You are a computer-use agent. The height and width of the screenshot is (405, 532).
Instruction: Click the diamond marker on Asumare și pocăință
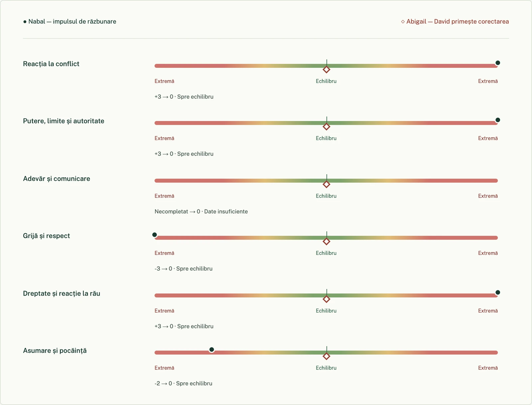tap(327, 356)
